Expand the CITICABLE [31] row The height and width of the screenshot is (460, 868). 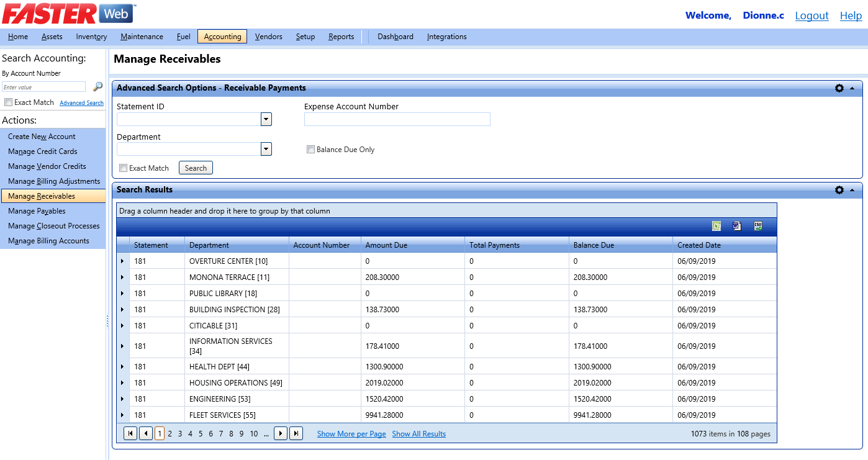pyautogui.click(x=122, y=326)
